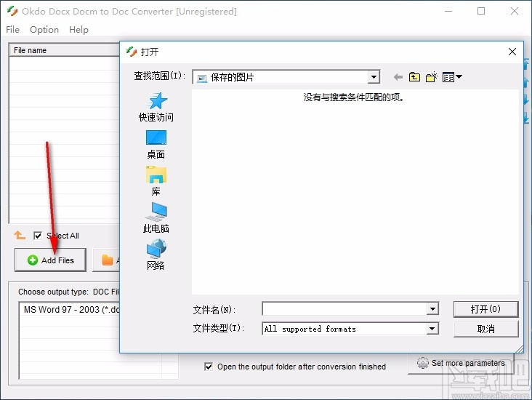
Task: Click the gear icon in Set more parameters
Action: (423, 363)
